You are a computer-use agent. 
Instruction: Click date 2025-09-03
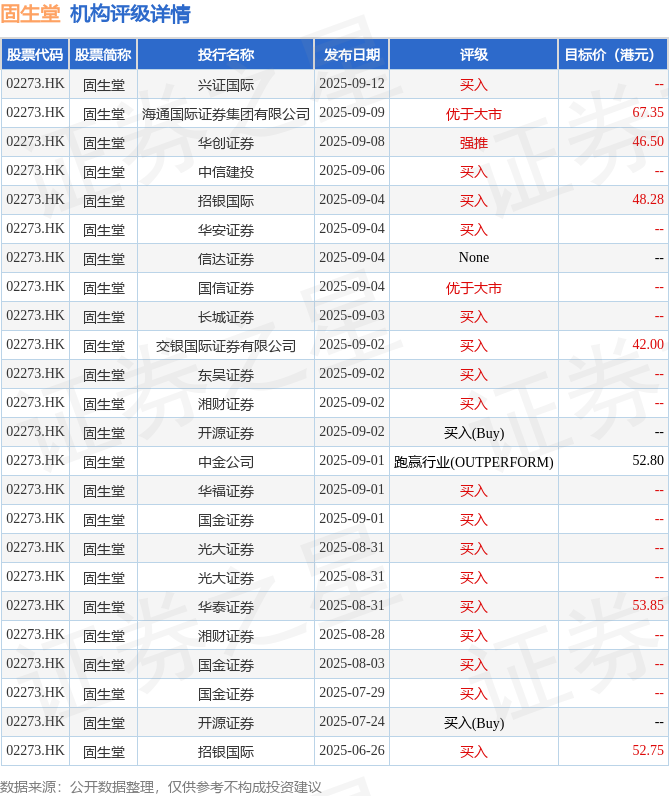pos(352,315)
